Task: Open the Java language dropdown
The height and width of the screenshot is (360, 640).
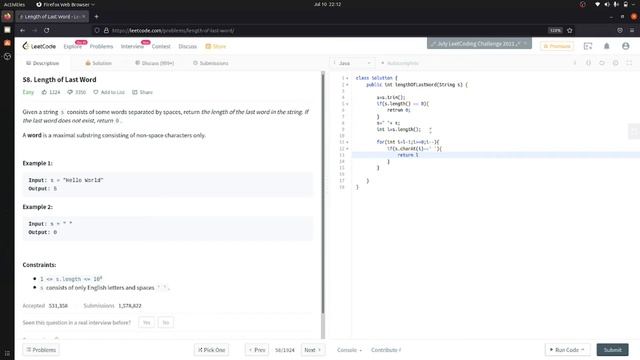Action: pyautogui.click(x=353, y=63)
